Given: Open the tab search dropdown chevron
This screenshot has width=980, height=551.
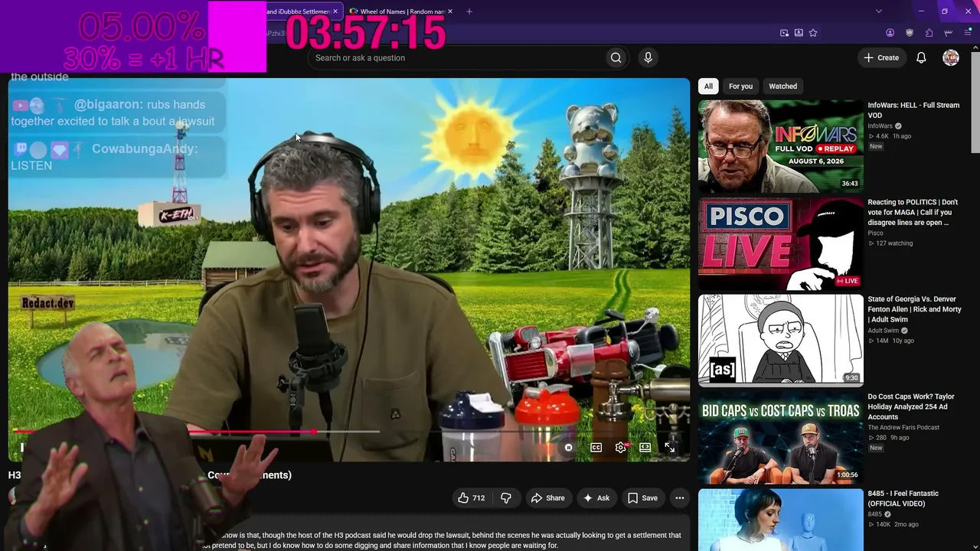Looking at the screenshot, I should (879, 11).
